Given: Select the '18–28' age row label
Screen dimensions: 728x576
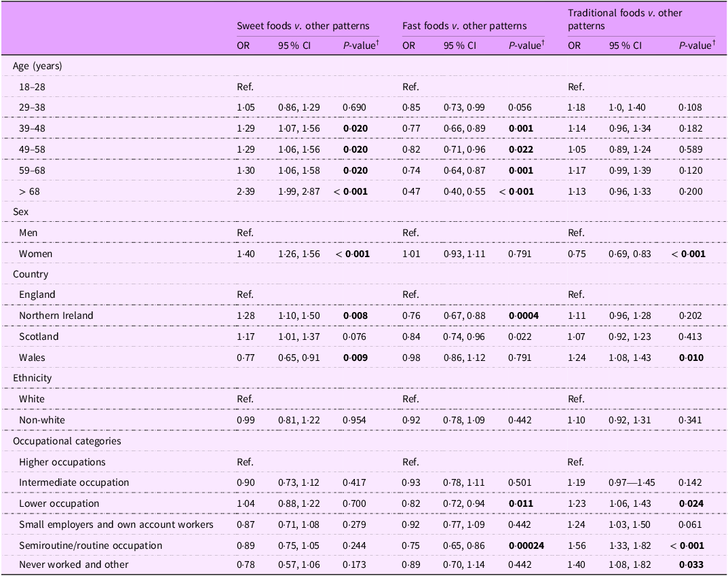Looking at the screenshot, I should (33, 87).
